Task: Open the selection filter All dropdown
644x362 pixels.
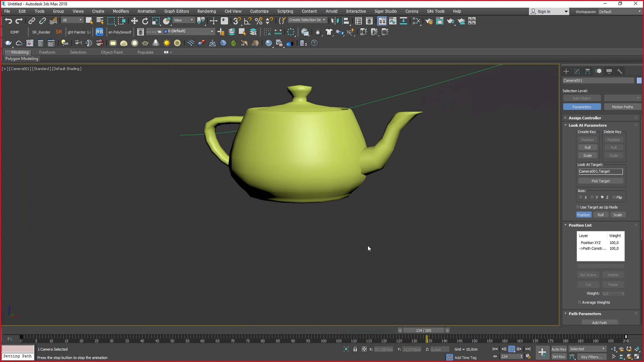Action: pyautogui.click(x=72, y=20)
